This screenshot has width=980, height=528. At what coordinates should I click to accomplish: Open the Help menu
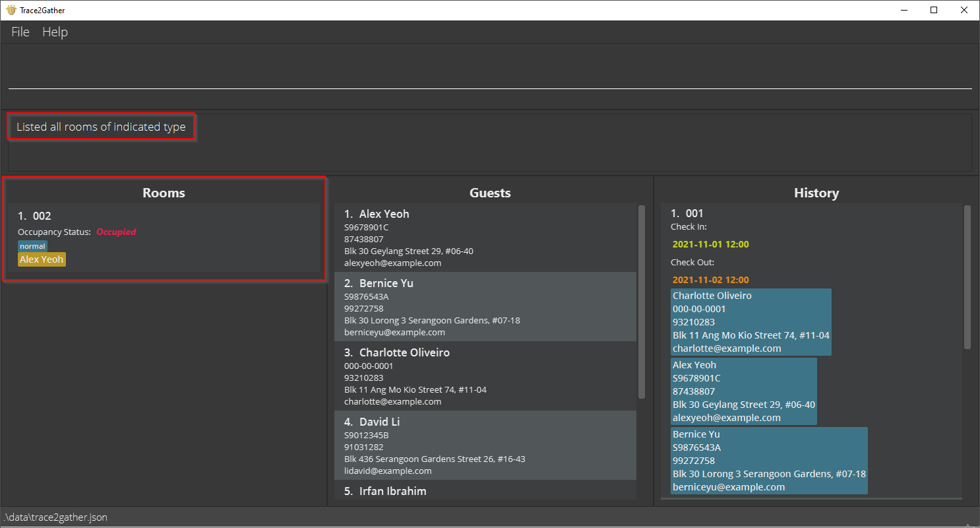coord(55,32)
